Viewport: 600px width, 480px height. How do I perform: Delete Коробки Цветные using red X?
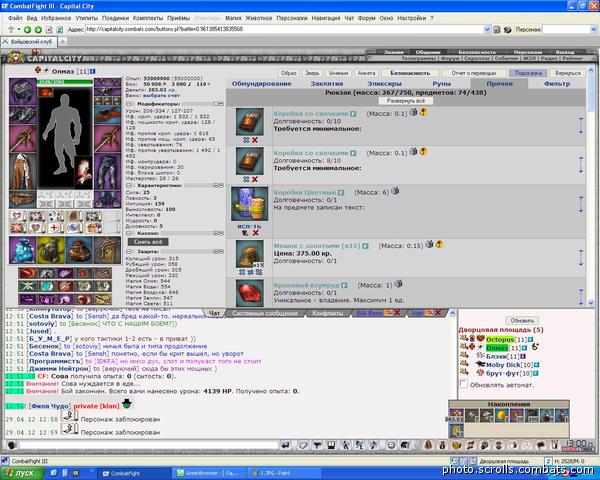(256, 233)
